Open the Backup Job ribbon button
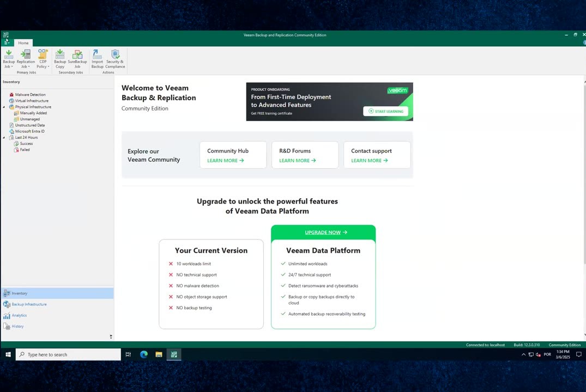 point(9,59)
